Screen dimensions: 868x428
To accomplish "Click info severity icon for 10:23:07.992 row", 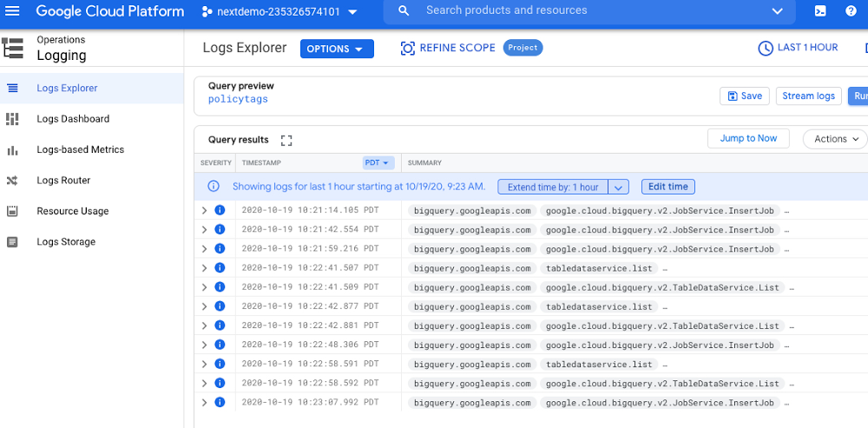I will 220,403.
